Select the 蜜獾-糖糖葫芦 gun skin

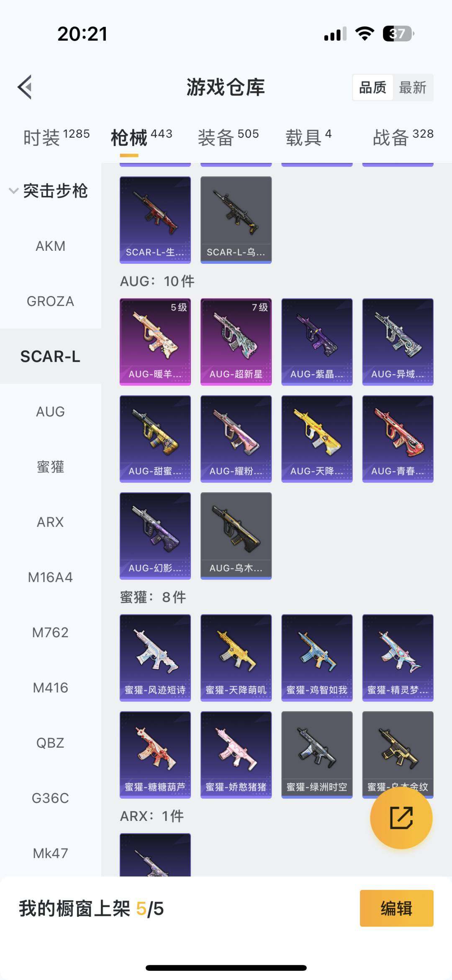pos(155,755)
